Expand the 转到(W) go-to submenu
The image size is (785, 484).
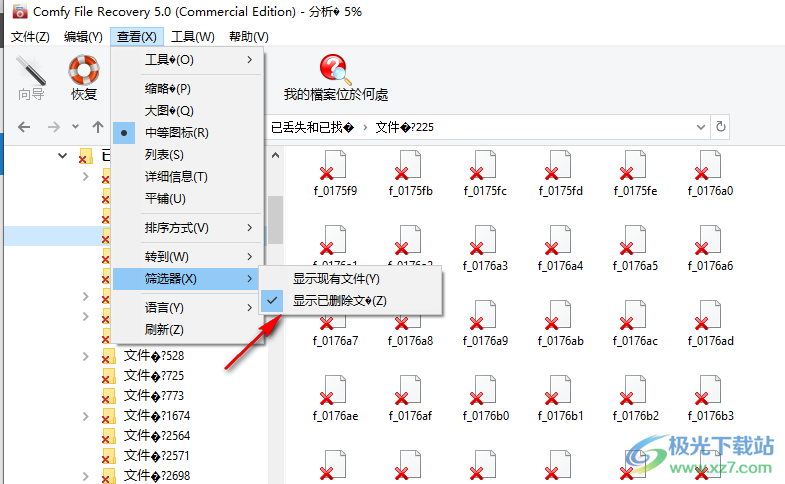pos(188,257)
